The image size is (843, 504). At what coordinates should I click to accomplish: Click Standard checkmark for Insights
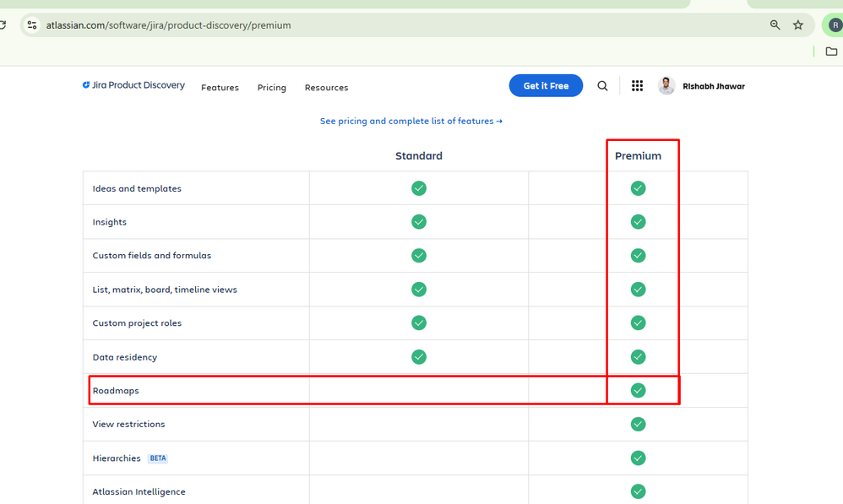[419, 222]
